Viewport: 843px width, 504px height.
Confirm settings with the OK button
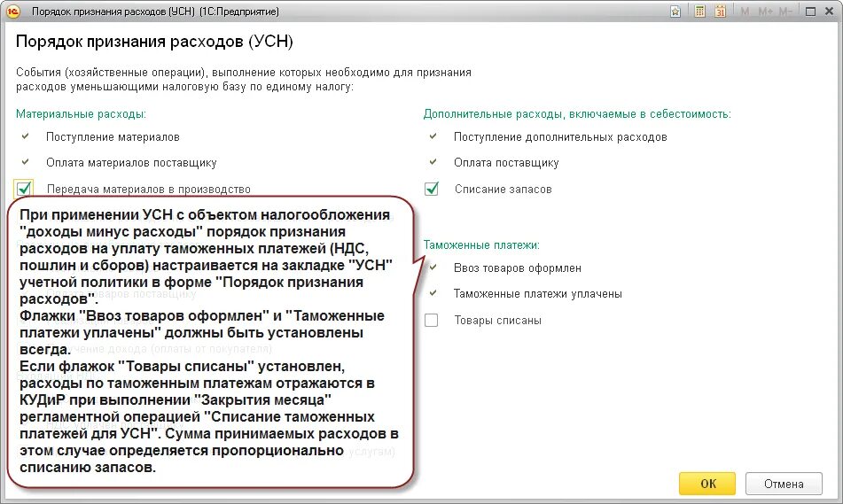coord(707,484)
